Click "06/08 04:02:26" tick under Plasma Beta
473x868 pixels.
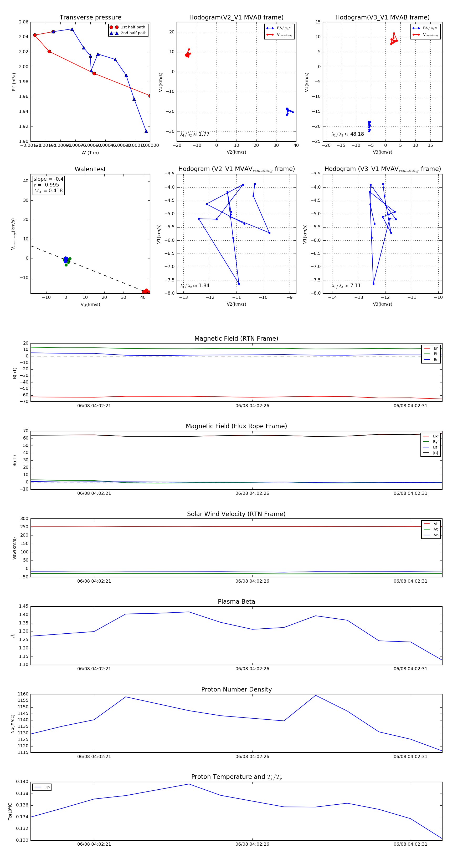tap(252, 669)
